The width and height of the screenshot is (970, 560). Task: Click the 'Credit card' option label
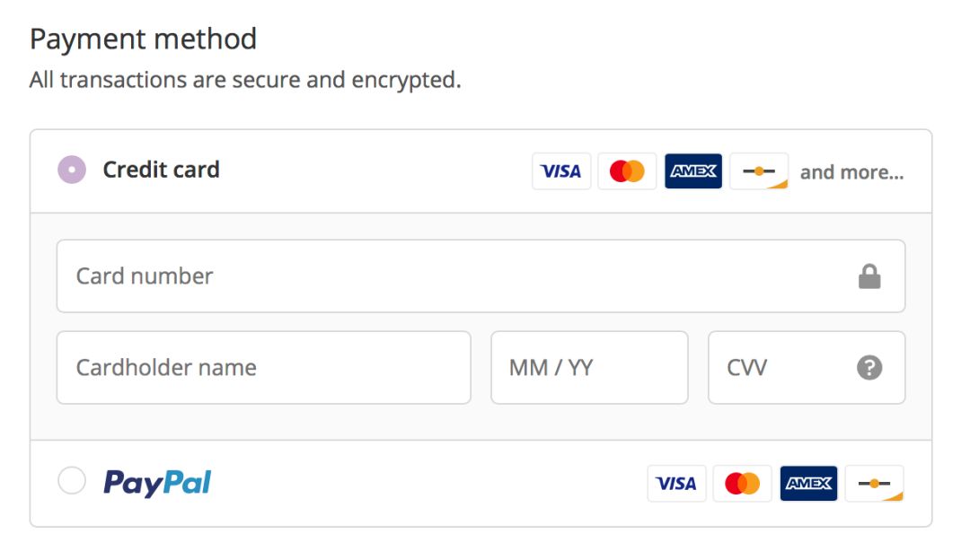point(161,170)
